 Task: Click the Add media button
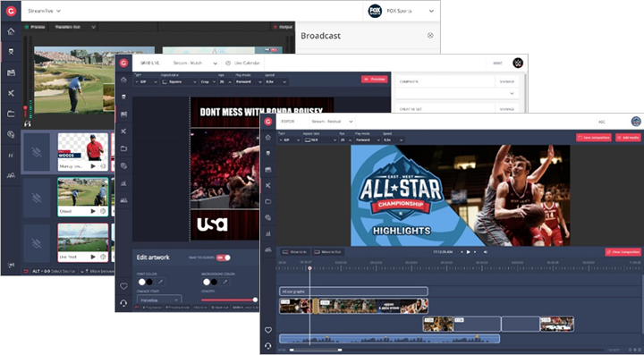coord(628,138)
